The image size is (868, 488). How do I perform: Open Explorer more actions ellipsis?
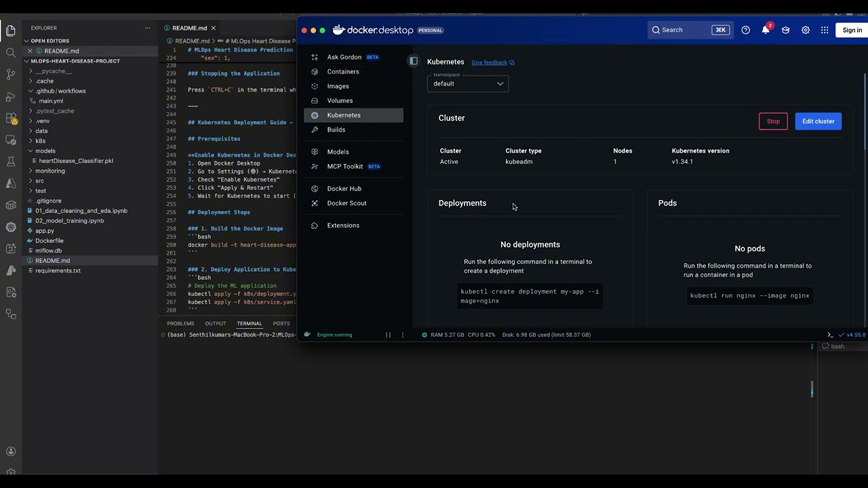click(147, 28)
